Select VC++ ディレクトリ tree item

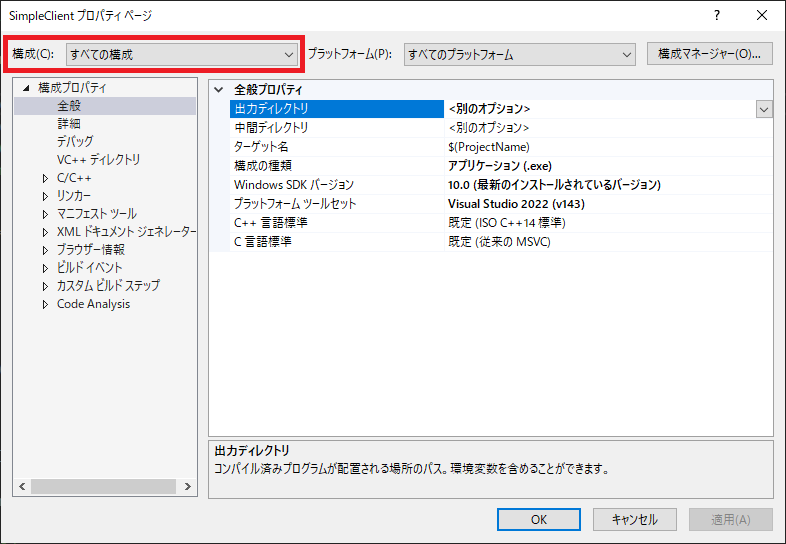tap(98, 160)
